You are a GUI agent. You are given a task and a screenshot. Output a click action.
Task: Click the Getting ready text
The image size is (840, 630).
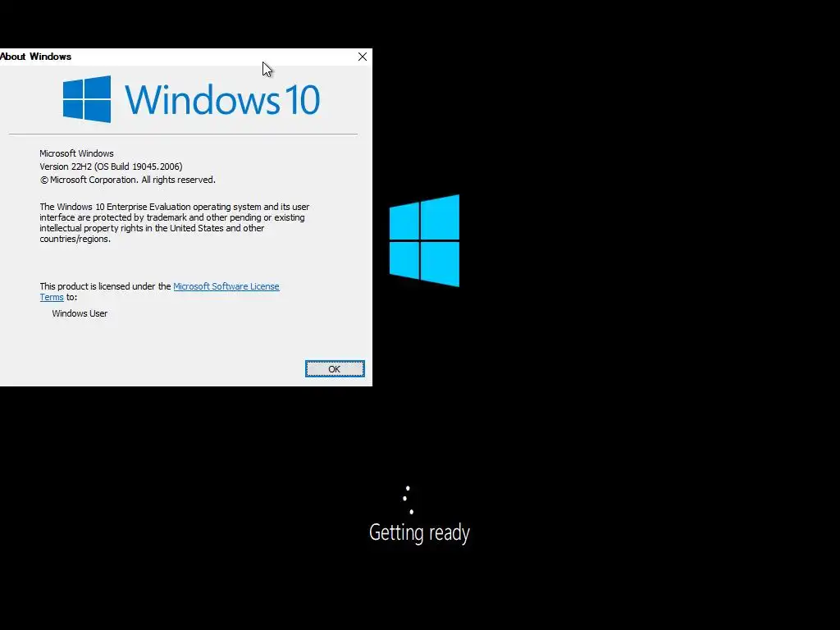click(x=419, y=532)
